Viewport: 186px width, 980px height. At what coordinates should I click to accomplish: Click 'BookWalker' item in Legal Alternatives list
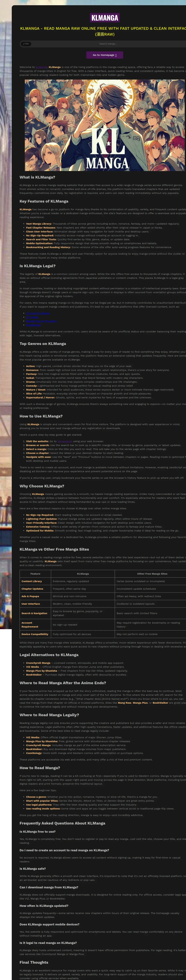[x=34, y=675]
